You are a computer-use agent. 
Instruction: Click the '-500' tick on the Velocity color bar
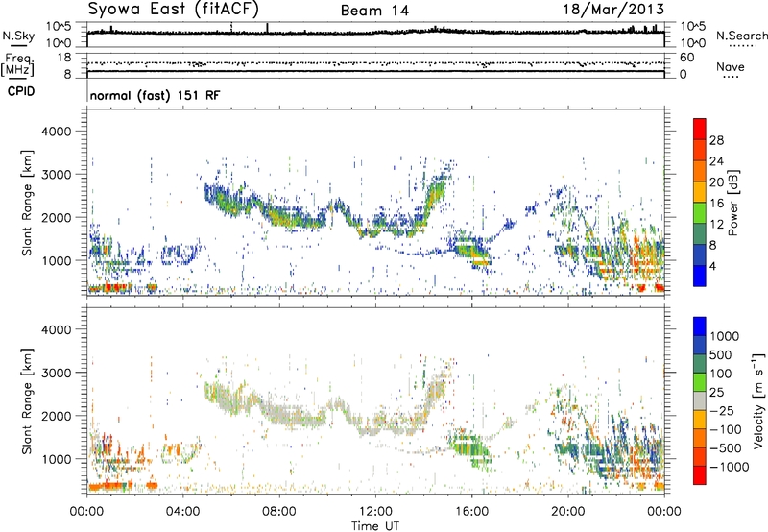(725, 447)
